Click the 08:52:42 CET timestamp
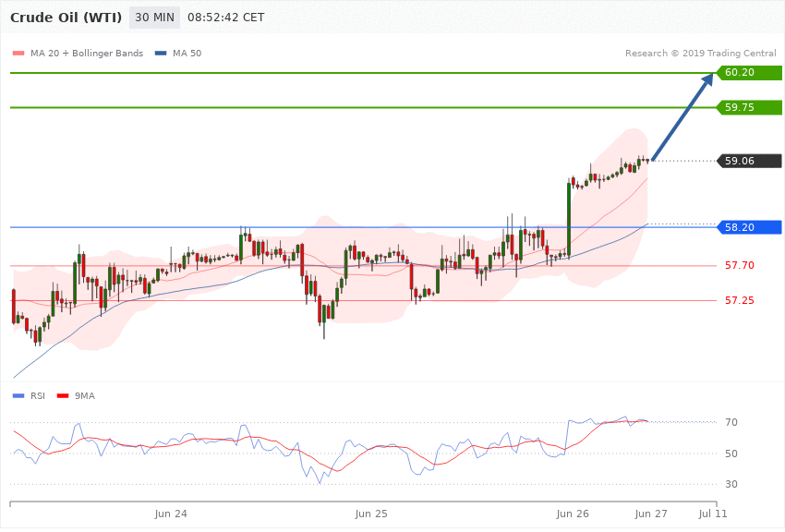The image size is (785, 532). pyautogui.click(x=225, y=18)
